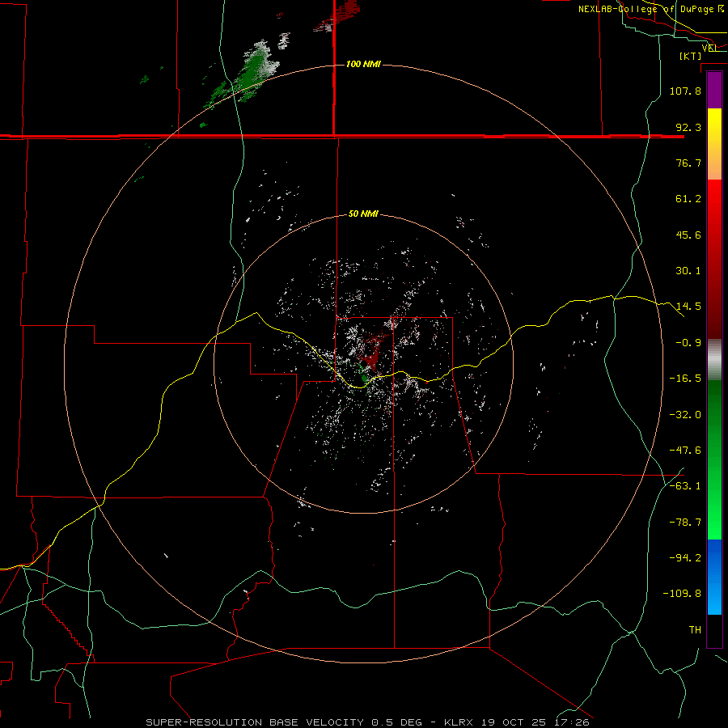Click the 30.1 velocity scale value

click(x=688, y=271)
